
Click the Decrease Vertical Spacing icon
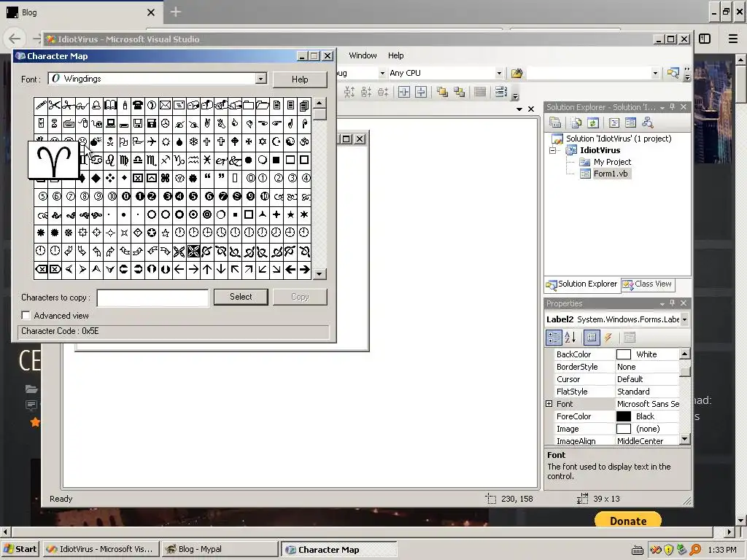point(366,92)
